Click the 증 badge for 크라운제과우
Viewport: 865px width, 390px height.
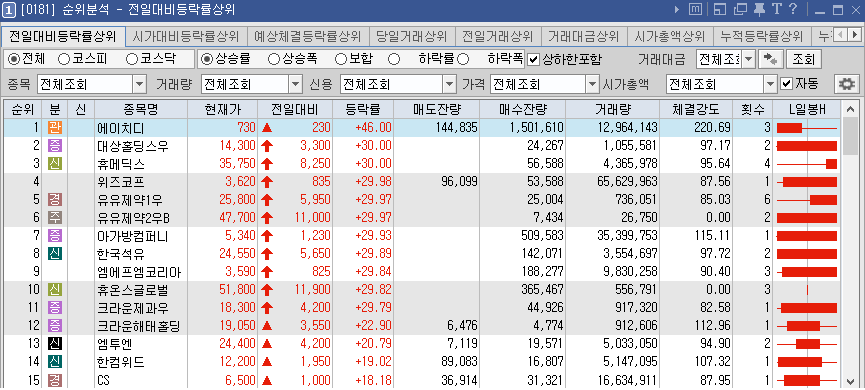coord(55,307)
